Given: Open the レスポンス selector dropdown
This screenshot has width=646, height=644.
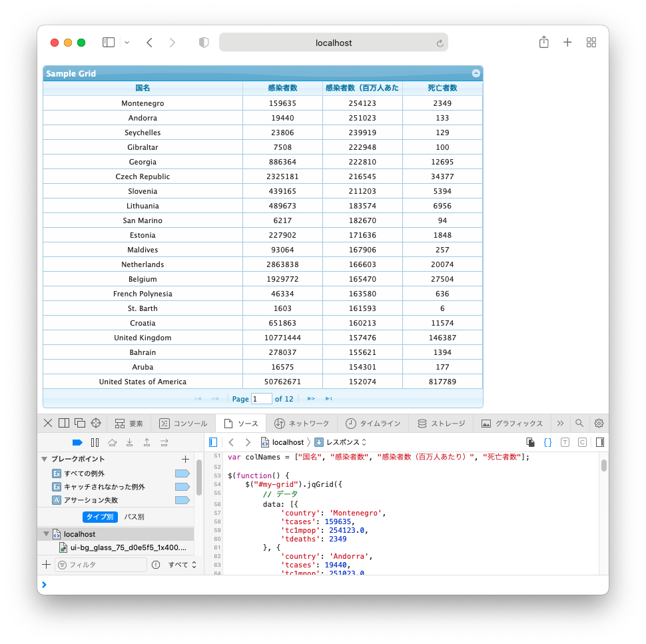Looking at the screenshot, I should 340,442.
